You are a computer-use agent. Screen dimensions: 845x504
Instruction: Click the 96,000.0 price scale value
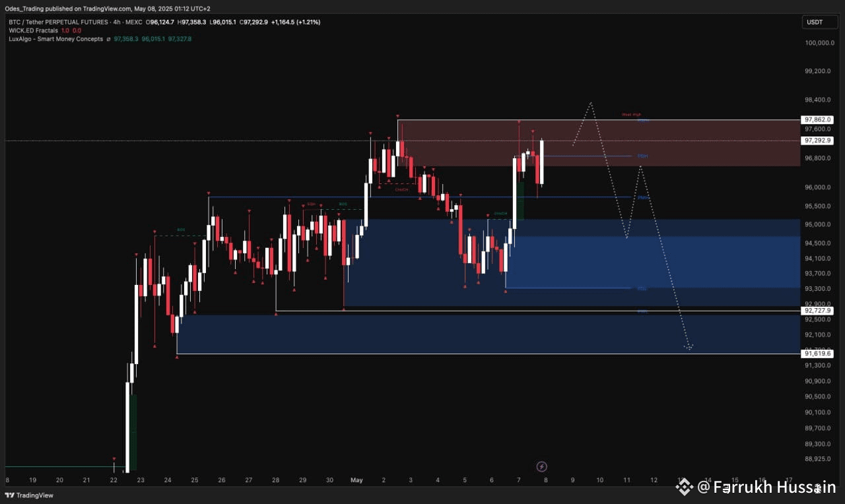818,187
